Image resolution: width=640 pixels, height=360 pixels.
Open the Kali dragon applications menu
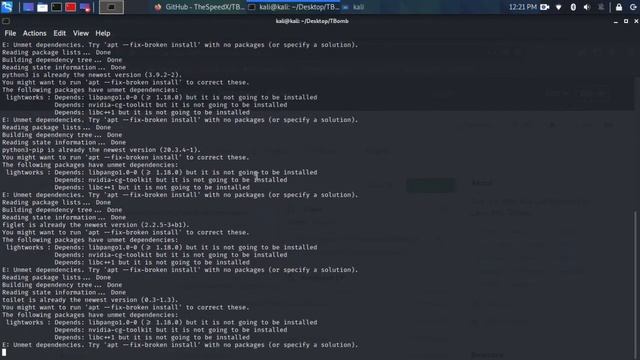click(7, 7)
